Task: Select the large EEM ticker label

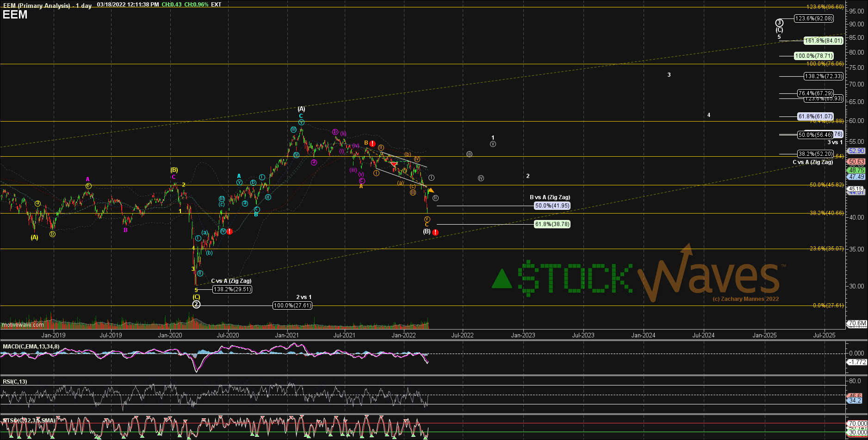Action: pyautogui.click(x=15, y=14)
